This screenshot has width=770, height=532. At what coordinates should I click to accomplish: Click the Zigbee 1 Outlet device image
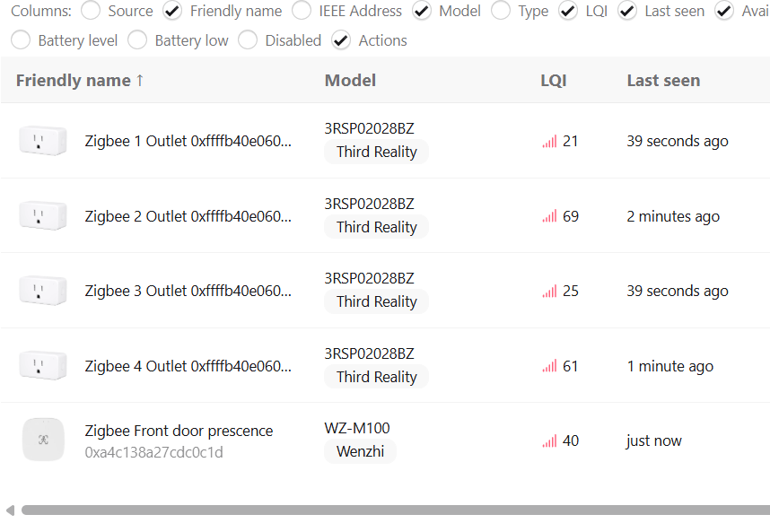[43, 141]
